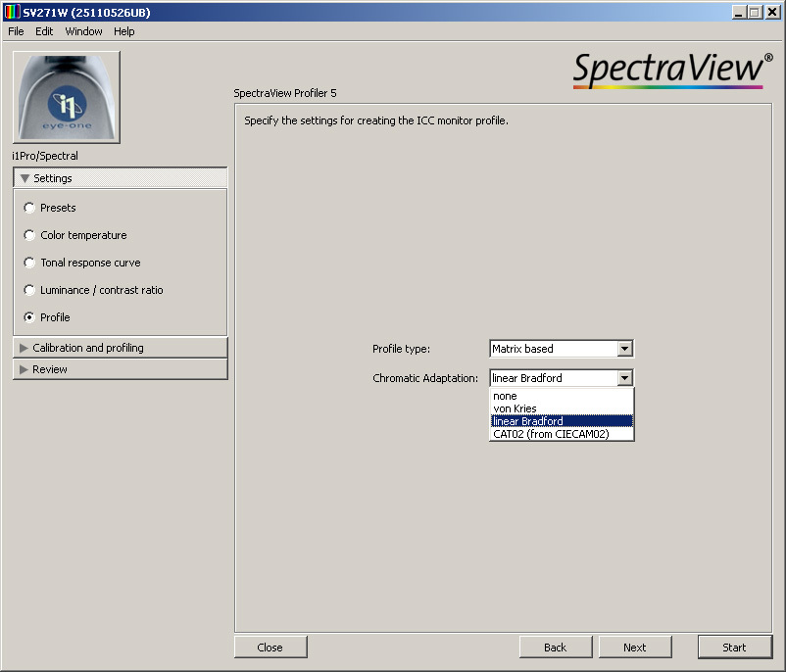Click the 'Chromatic Adaptation:' label
This screenshot has height=672, width=786.
click(x=425, y=378)
